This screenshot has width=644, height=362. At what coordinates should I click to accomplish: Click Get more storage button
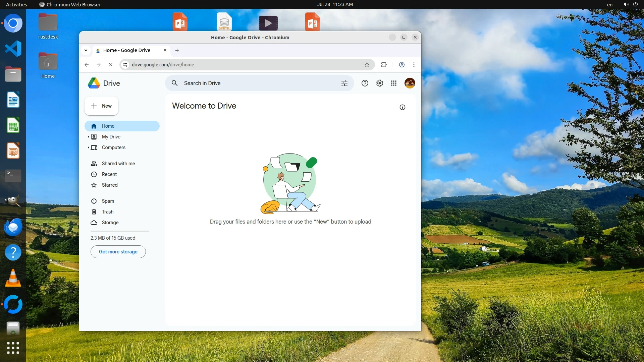pyautogui.click(x=118, y=252)
